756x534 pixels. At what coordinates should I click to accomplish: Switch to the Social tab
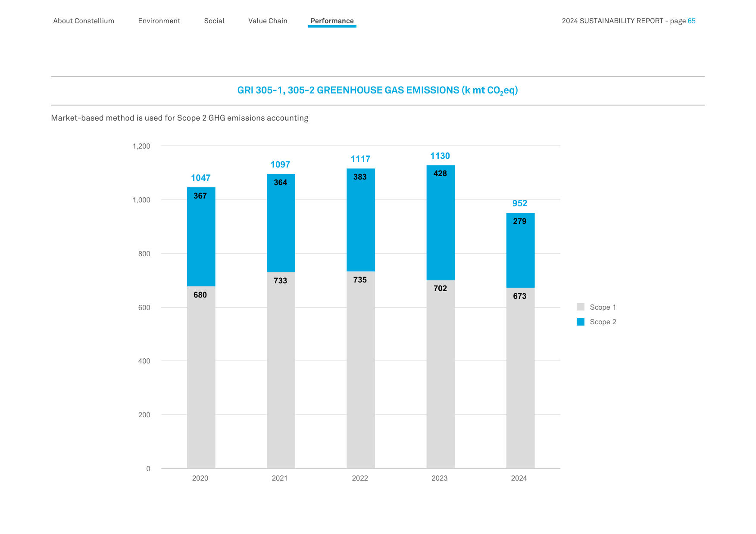click(214, 21)
